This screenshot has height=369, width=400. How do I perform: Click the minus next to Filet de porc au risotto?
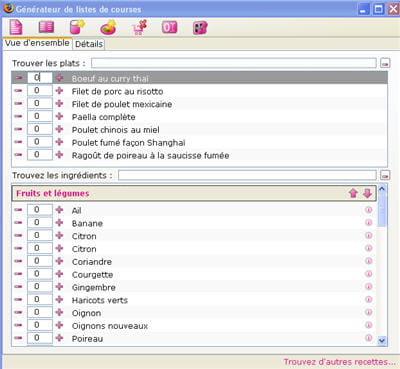[18, 91]
